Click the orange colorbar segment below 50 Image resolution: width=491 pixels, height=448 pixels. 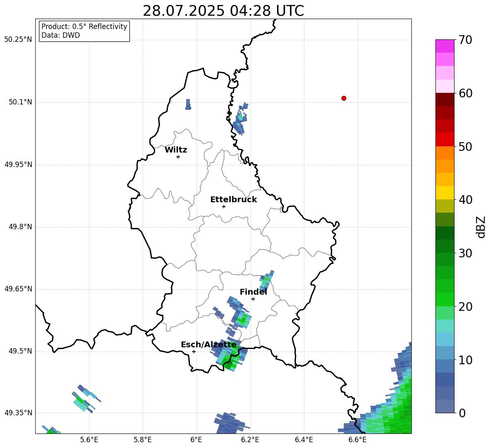point(445,153)
